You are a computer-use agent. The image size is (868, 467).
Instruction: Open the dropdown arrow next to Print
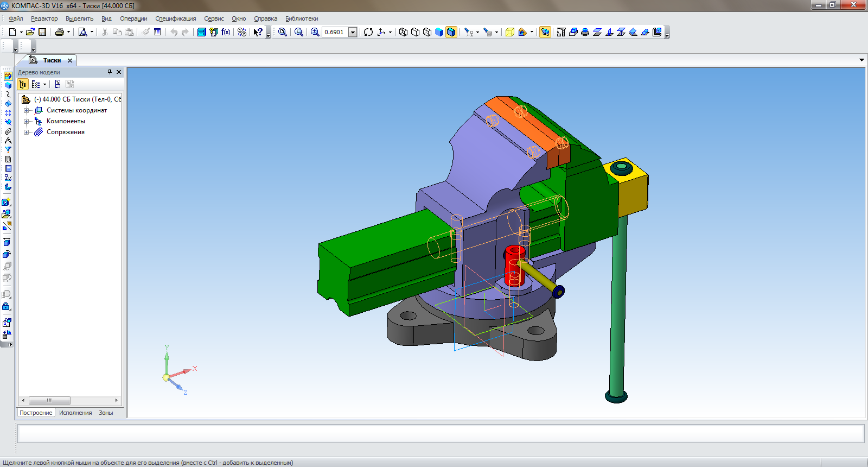point(68,32)
